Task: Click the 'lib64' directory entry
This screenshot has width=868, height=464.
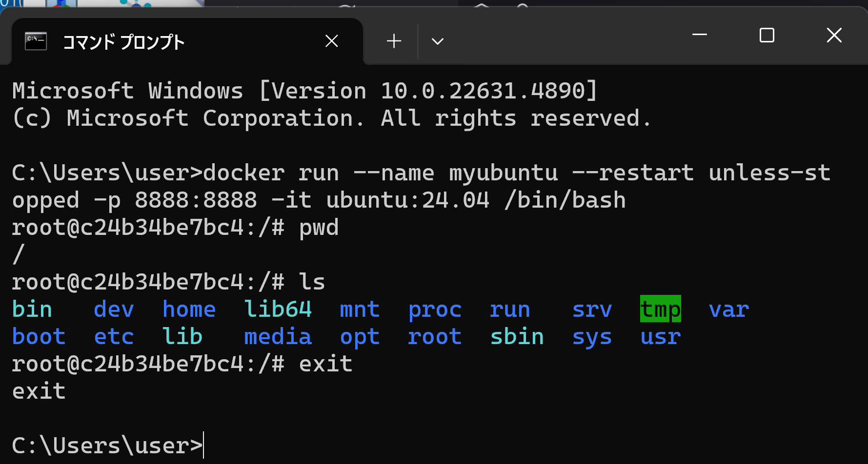Action: tap(278, 309)
